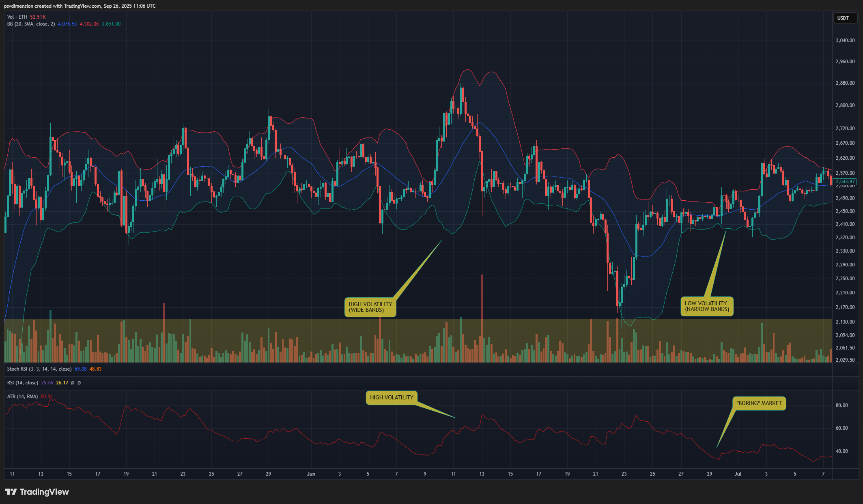Select the 'LOW VOLATILITY (NARROW BANDS)' callout
Screen dimensions: 863x504
click(x=706, y=306)
